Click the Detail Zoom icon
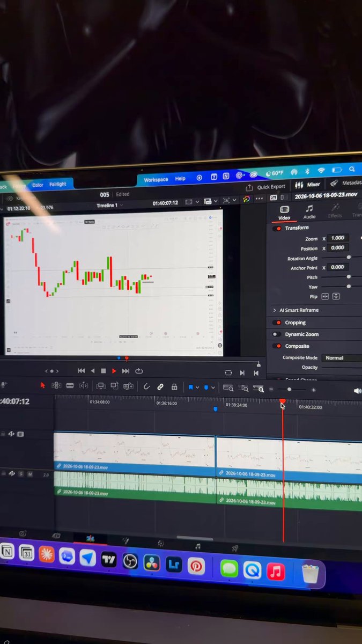 point(244,388)
